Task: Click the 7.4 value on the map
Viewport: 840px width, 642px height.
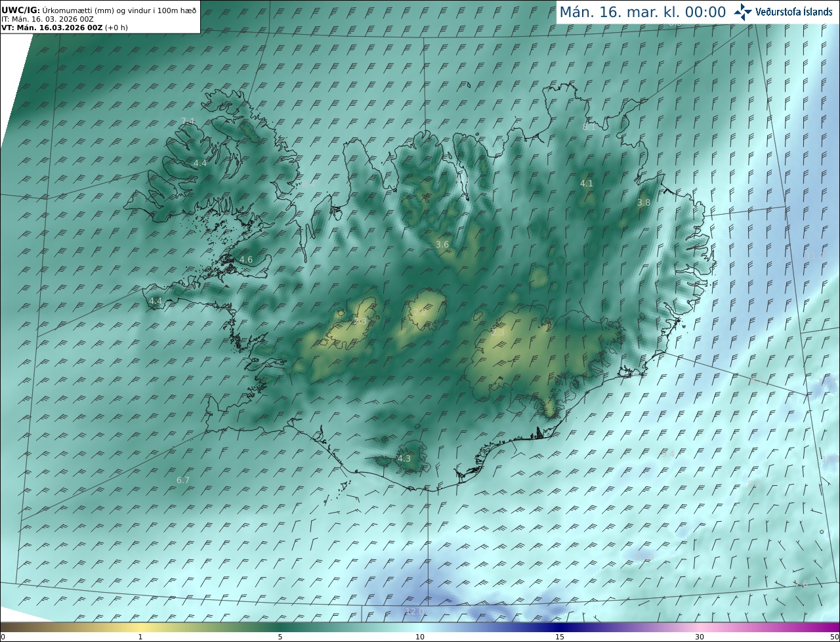Action: click(x=188, y=121)
